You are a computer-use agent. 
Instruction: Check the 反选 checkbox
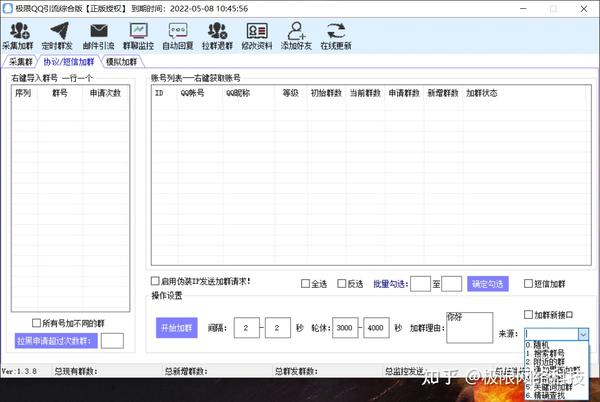coord(342,283)
